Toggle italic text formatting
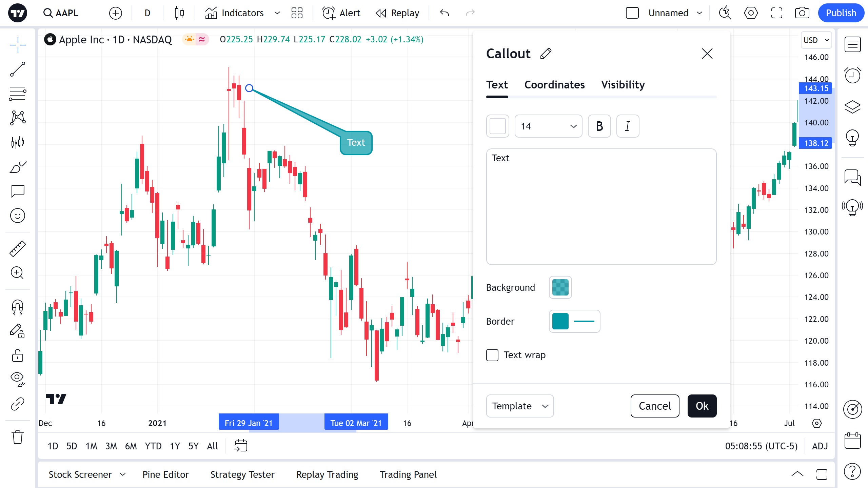 tap(628, 126)
